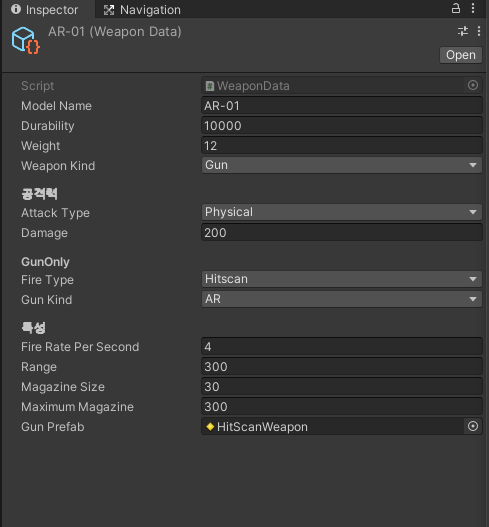Open the Inspector tab options menu

click(x=473, y=8)
